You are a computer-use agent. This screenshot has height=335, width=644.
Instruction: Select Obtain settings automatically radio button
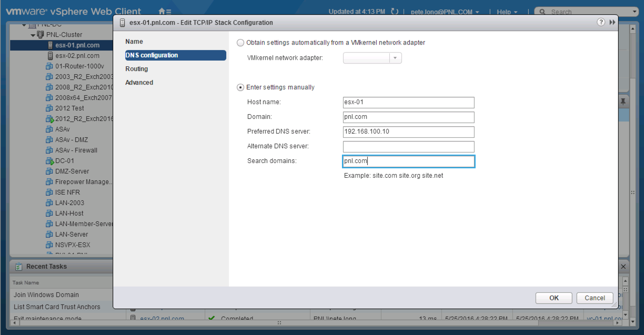click(240, 43)
